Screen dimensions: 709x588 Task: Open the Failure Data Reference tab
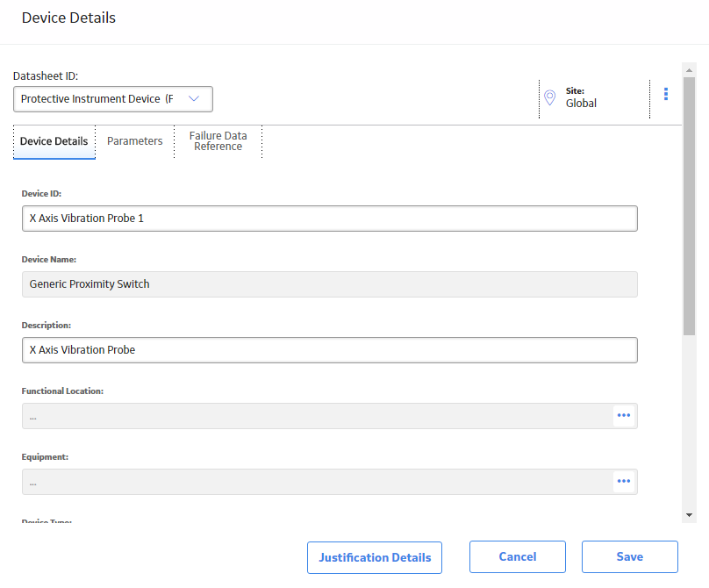(218, 141)
